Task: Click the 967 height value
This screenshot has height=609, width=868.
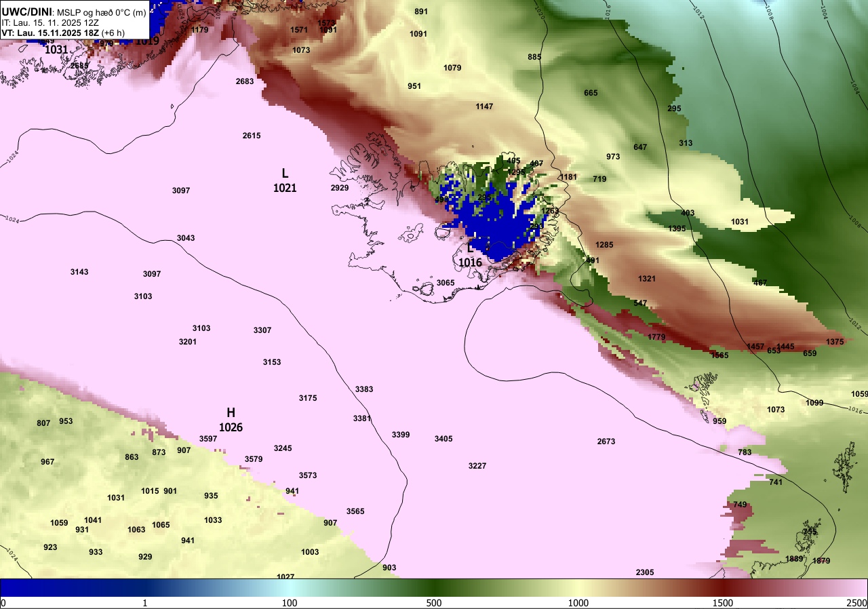Action: (x=47, y=462)
